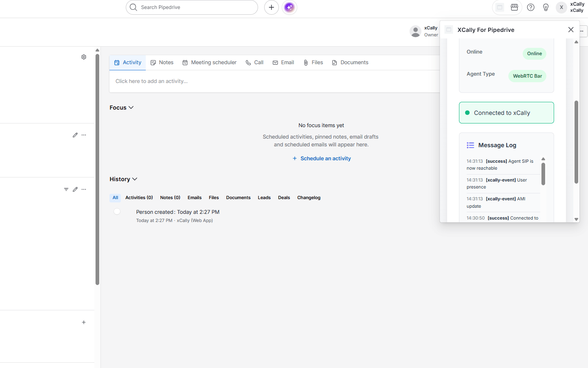Click the left sidebar vertical scrollbar

coord(97,169)
